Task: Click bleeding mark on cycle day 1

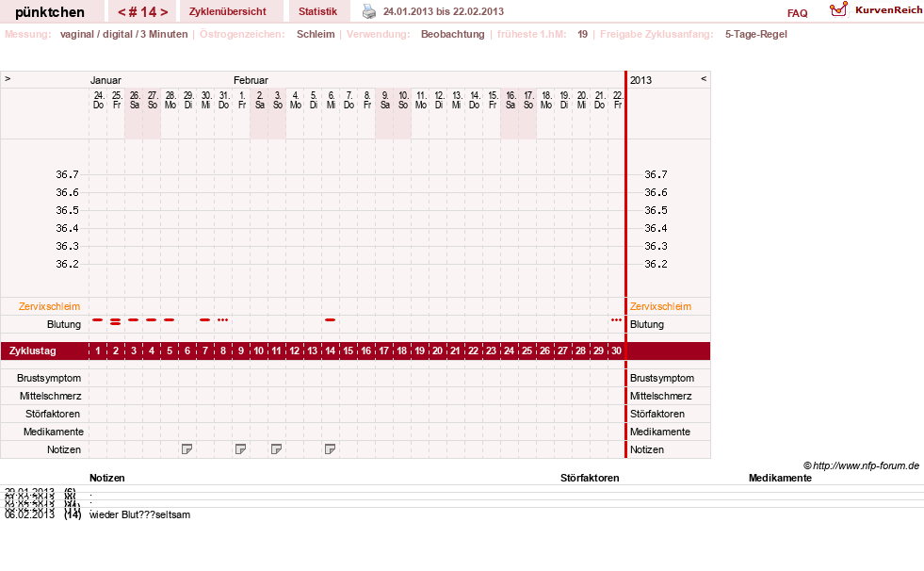Action: pos(98,320)
